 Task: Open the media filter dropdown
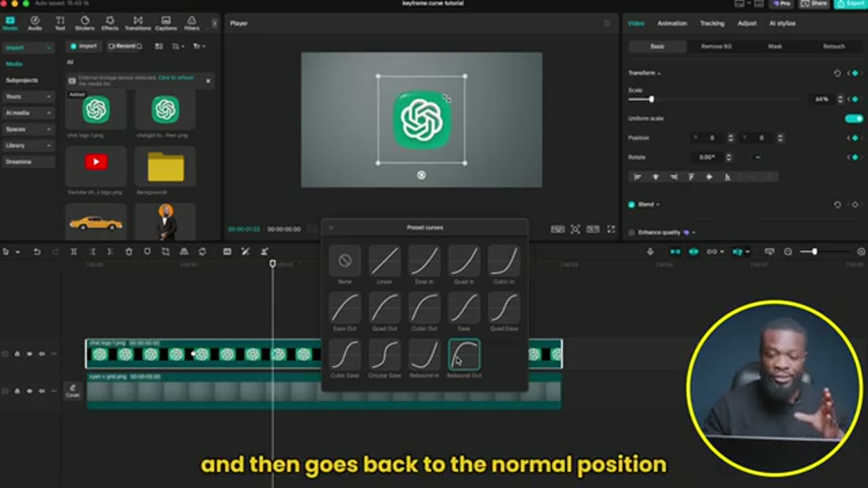[199, 46]
